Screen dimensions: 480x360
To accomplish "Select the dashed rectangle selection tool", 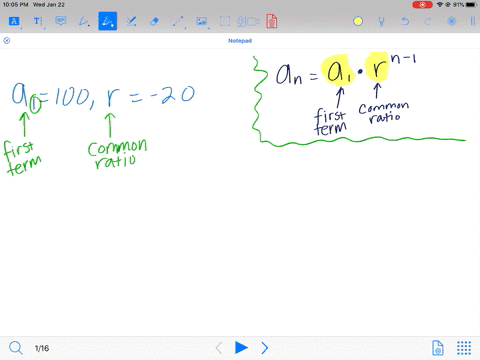I will 225,21.
